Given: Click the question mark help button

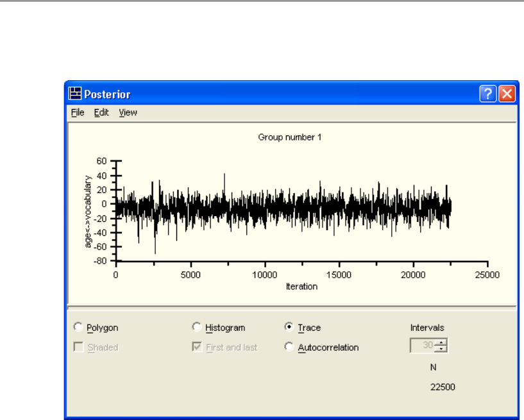Looking at the screenshot, I should [x=487, y=94].
